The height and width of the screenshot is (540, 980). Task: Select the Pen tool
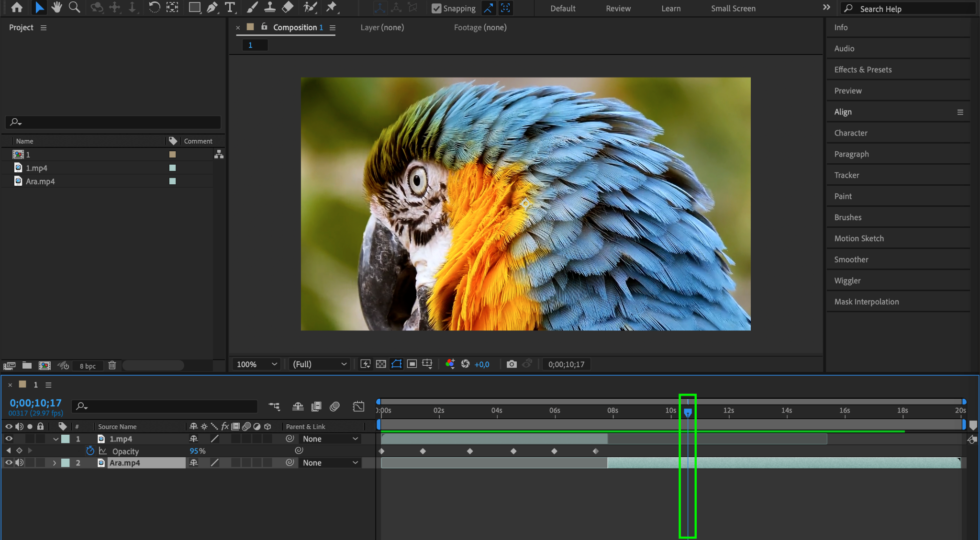(212, 7)
